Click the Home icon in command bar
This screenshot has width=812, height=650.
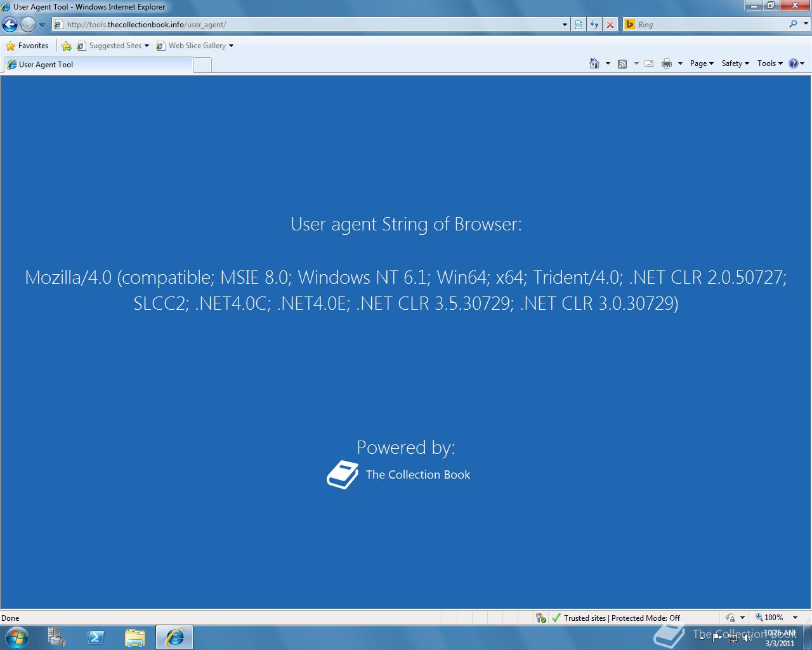[x=594, y=63]
